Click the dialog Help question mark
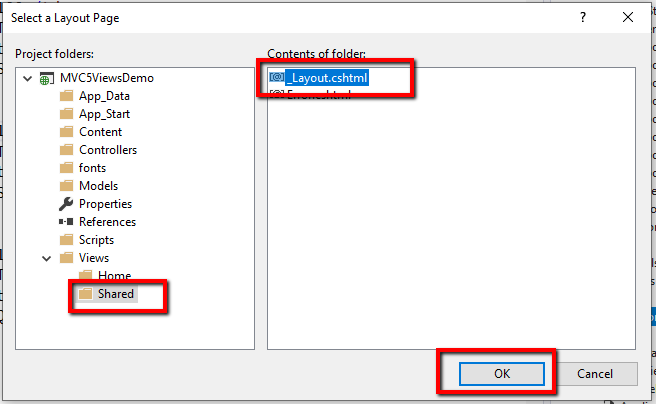656x404 pixels. tap(583, 17)
